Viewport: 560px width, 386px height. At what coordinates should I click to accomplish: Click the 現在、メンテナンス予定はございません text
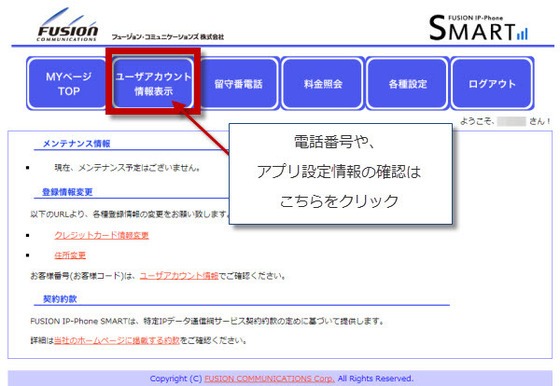point(127,167)
